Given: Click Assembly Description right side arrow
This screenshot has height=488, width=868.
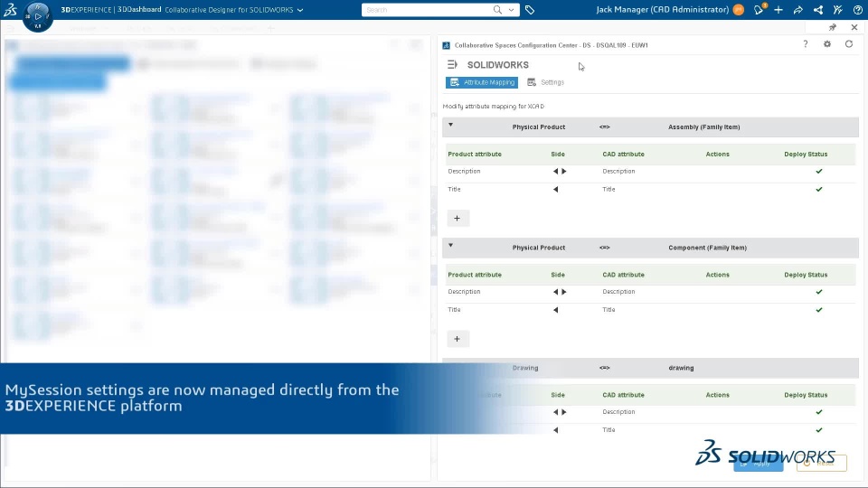Looking at the screenshot, I should 564,172.
